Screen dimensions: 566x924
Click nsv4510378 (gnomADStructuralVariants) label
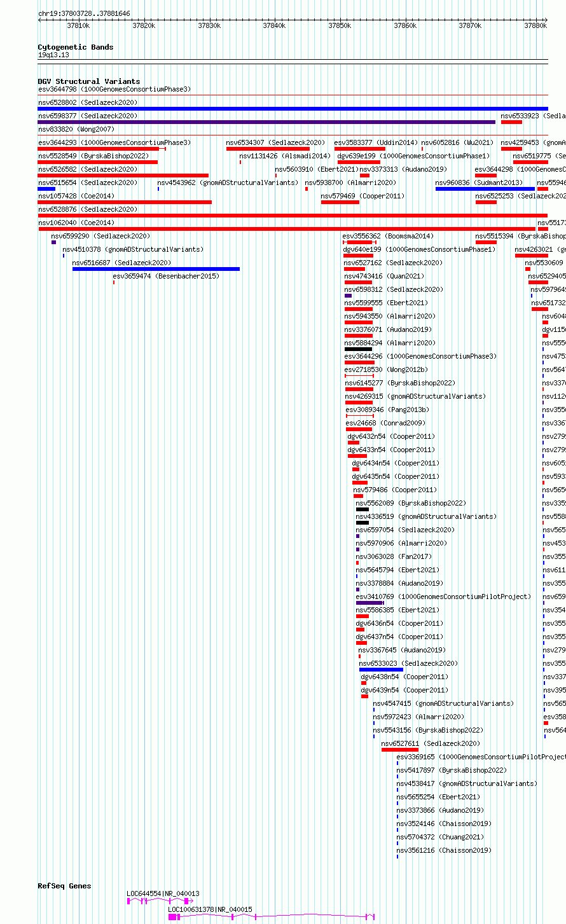pos(133,249)
